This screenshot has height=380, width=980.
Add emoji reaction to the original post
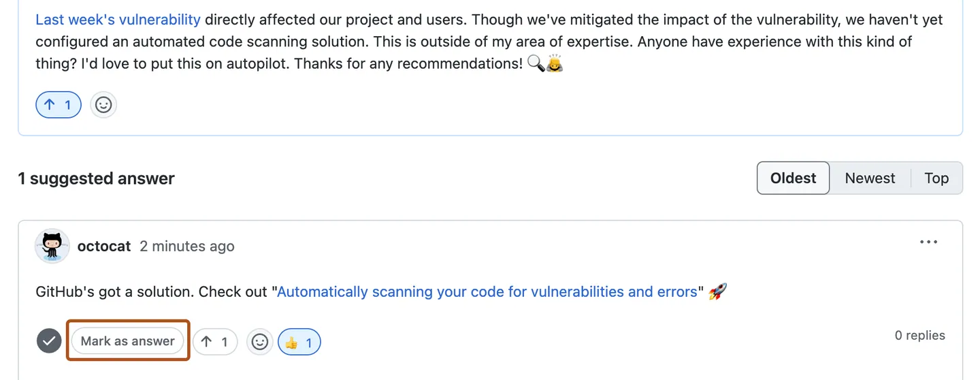tap(103, 105)
